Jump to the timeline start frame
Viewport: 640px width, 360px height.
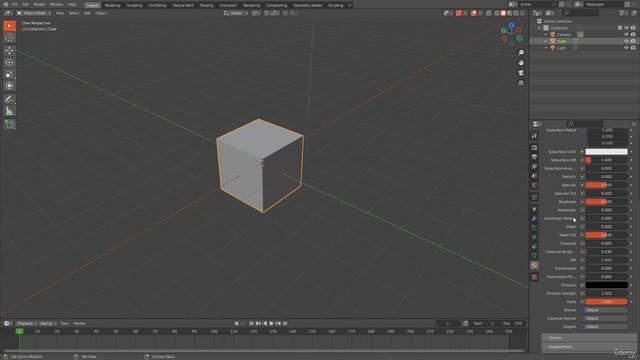[251, 324]
